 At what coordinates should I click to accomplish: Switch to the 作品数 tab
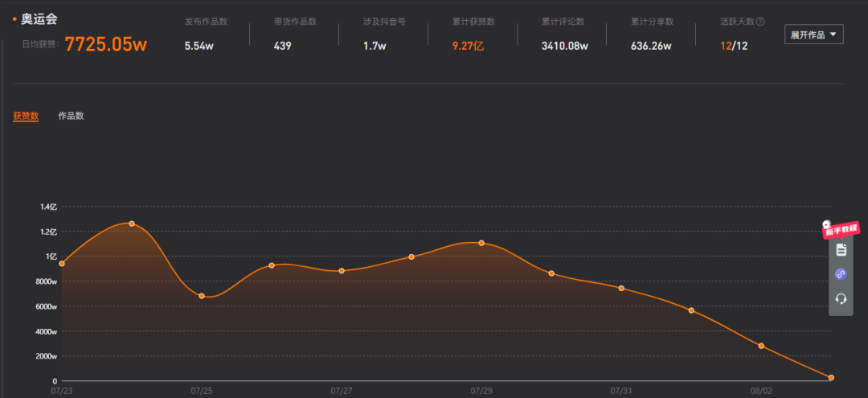pos(71,116)
